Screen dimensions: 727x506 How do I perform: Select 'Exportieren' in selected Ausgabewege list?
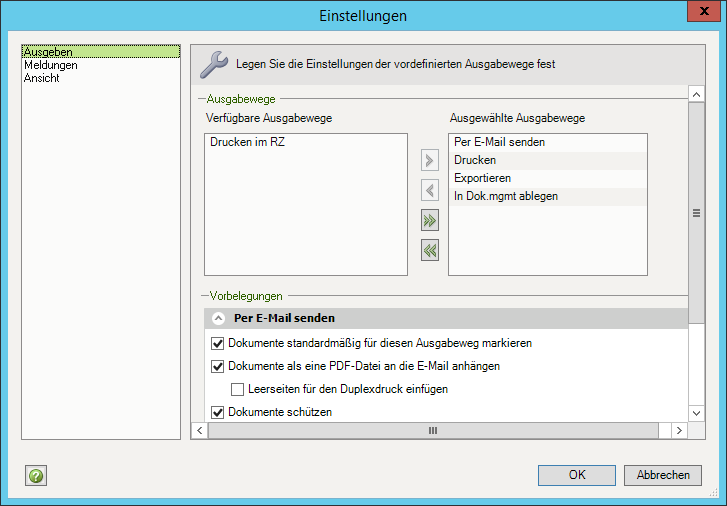click(x=482, y=178)
